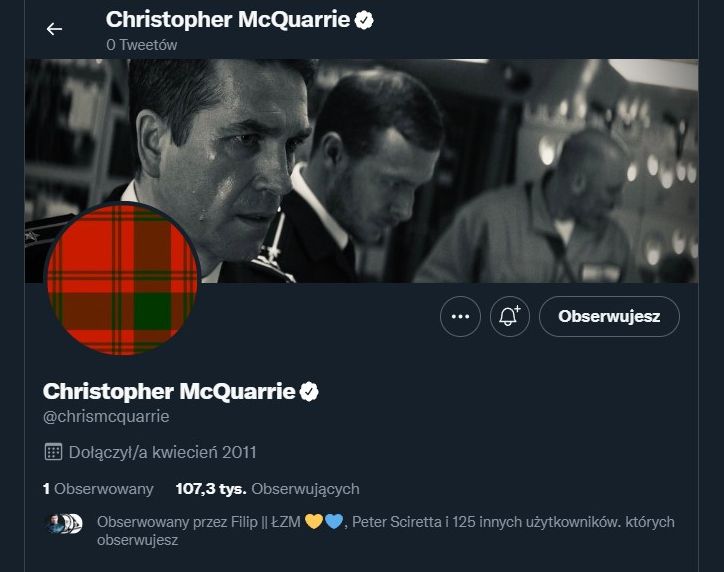The image size is (724, 572).
Task: Toggle the notification bell for this account
Action: (x=509, y=317)
